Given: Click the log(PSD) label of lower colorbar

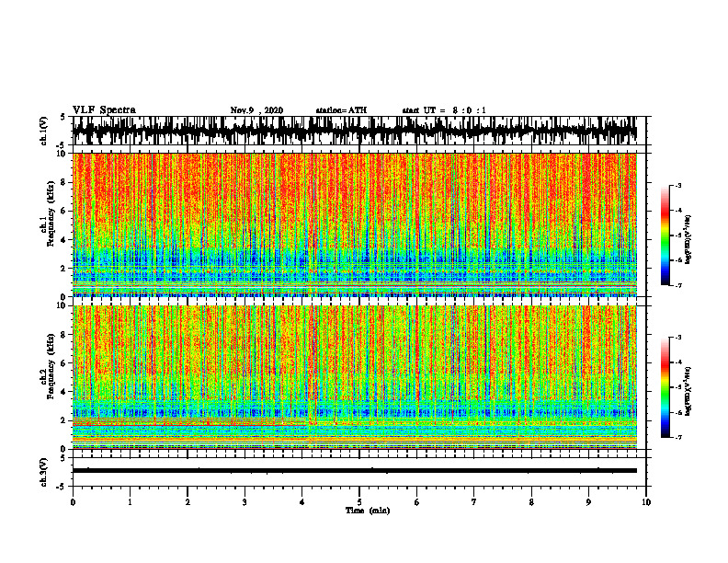Looking at the screenshot, I should [x=688, y=391].
